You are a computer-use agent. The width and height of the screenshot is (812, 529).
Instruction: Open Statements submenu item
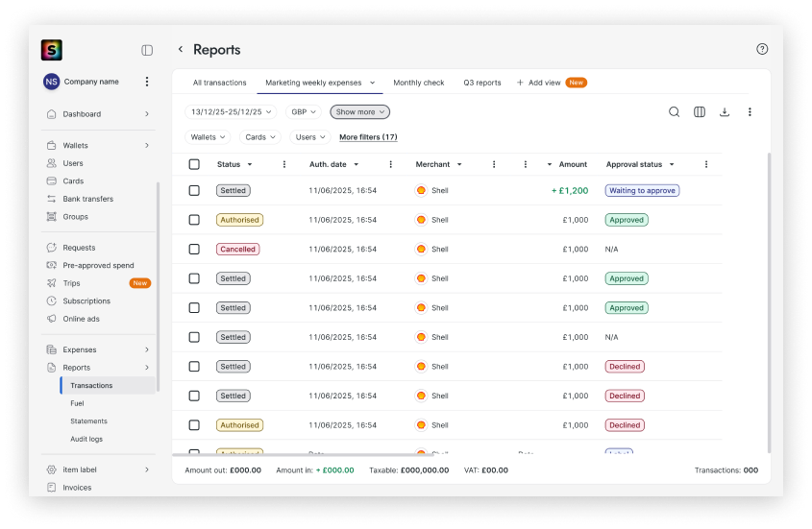[x=88, y=421]
